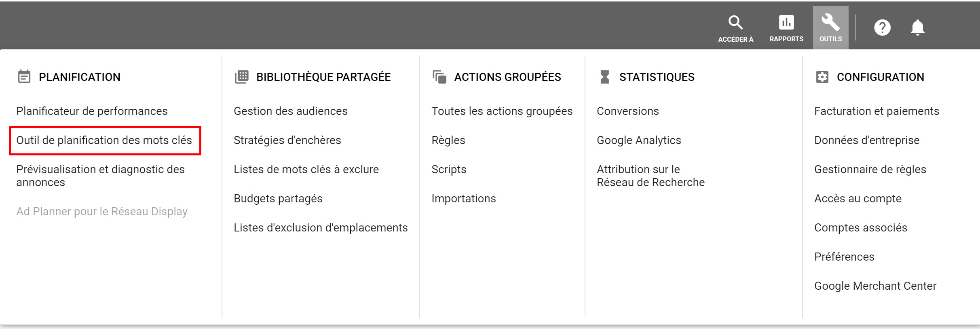Click the Statistiques hourglass icon
This screenshot has height=329, width=980.
click(x=604, y=77)
